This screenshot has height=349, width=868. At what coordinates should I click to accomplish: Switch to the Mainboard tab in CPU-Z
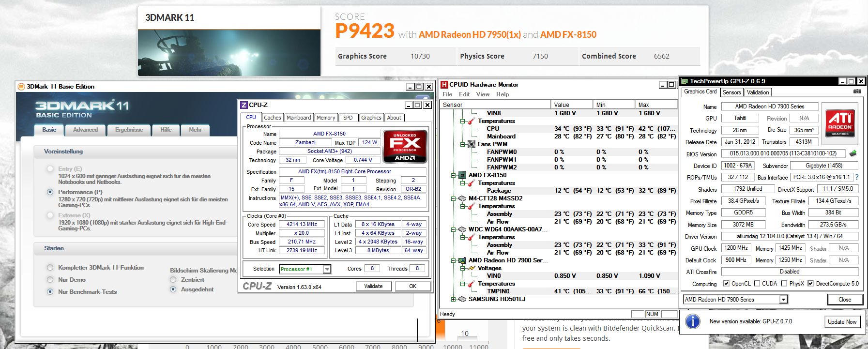click(x=299, y=118)
